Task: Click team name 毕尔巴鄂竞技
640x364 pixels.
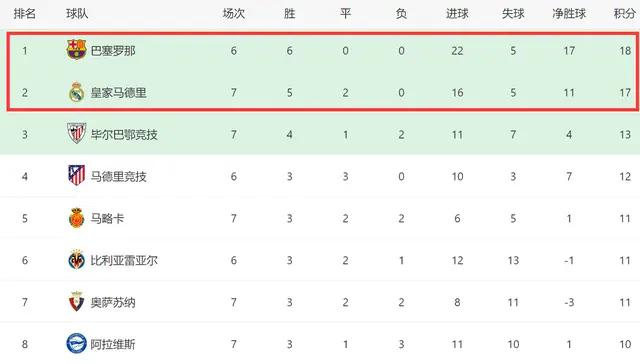Action: [124, 135]
